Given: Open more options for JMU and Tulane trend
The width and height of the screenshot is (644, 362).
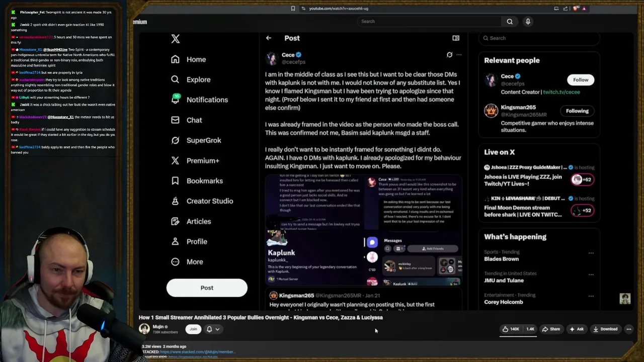Looking at the screenshot, I should pos(591,275).
